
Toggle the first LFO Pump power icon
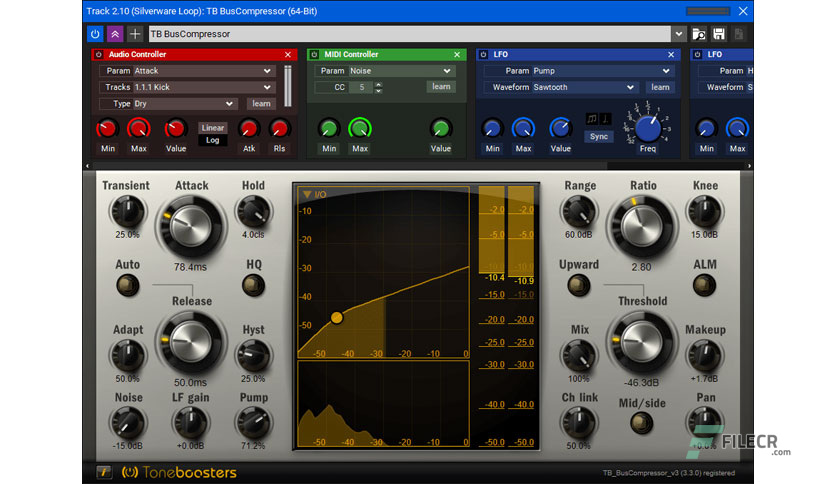pos(483,54)
